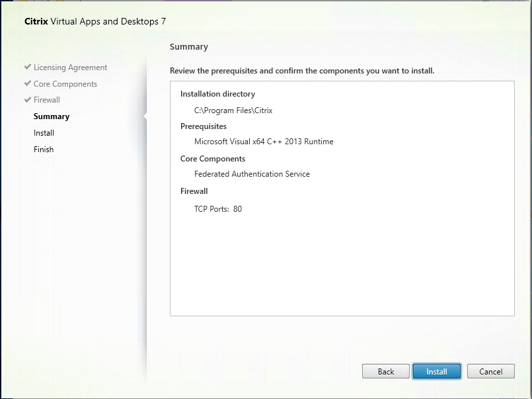Click the Firewall heading in summary box

click(x=194, y=191)
